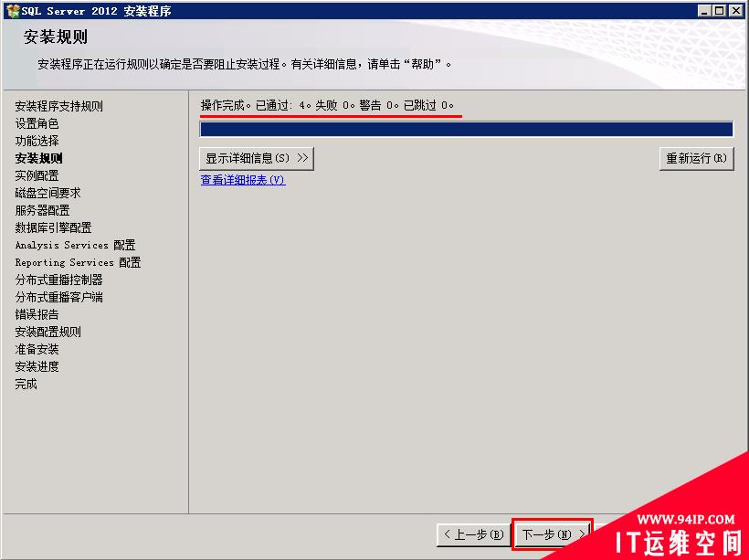The image size is (749, 560).
Task: Select the 数据库引擎配置 step in the sidebar
Action: click(53, 227)
